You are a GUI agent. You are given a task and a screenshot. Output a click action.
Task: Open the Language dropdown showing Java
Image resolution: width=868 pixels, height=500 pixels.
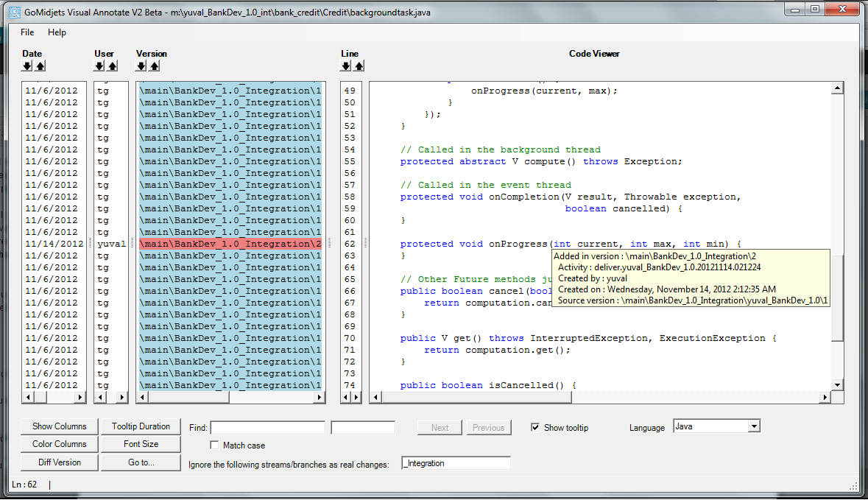coord(753,426)
